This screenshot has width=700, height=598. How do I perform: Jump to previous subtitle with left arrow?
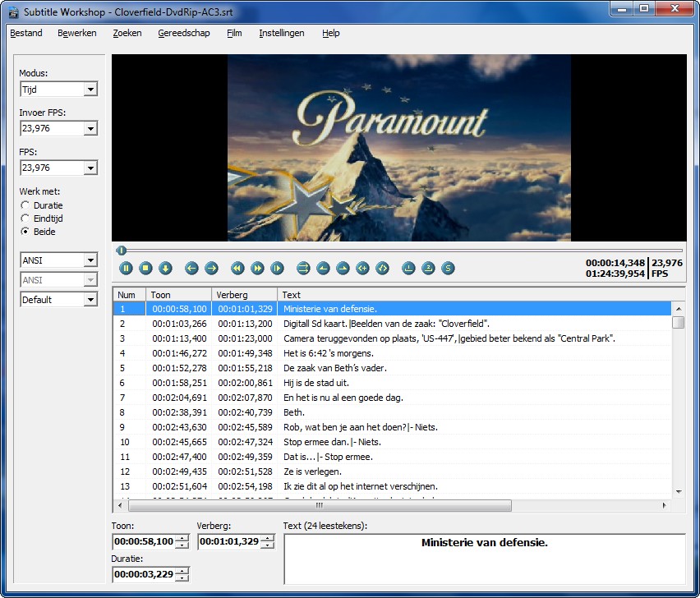tap(191, 269)
